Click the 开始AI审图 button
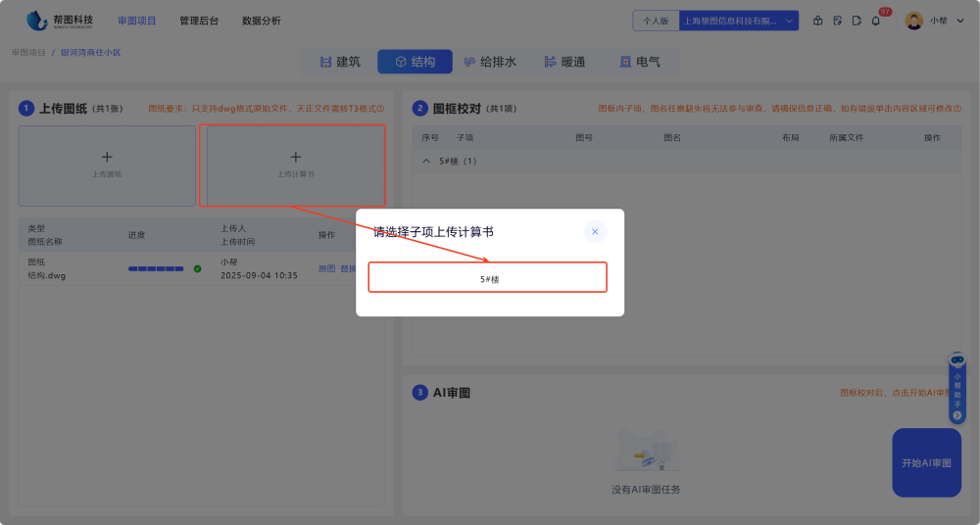The image size is (980, 525). coord(926,462)
